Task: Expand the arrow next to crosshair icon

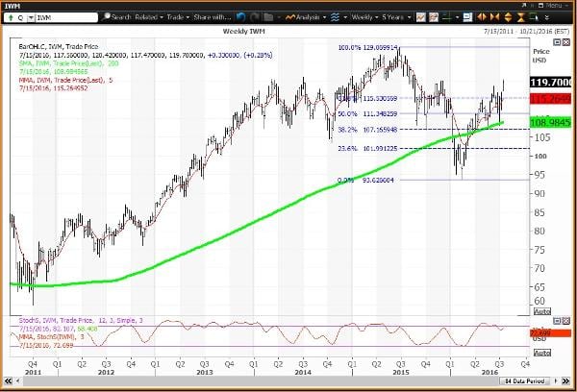Action: pos(458,17)
